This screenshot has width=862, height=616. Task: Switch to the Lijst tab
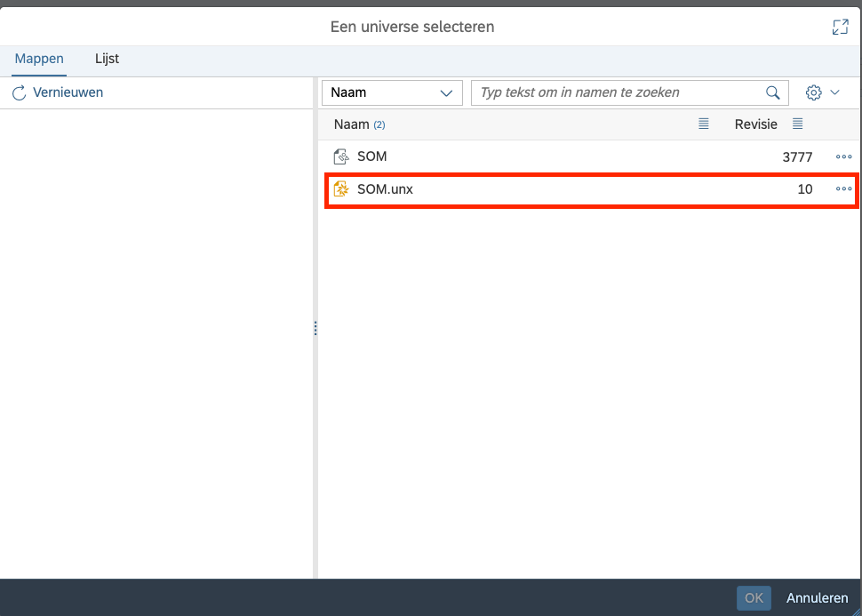point(108,59)
